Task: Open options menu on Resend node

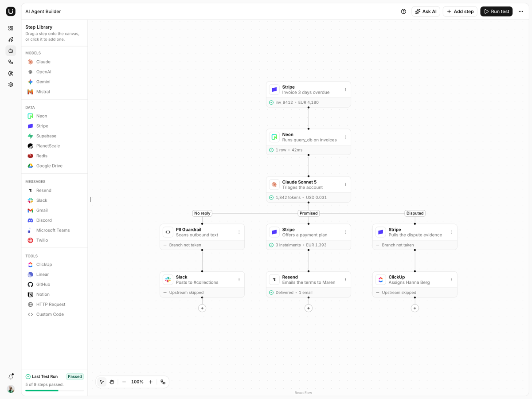Action: [345, 280]
